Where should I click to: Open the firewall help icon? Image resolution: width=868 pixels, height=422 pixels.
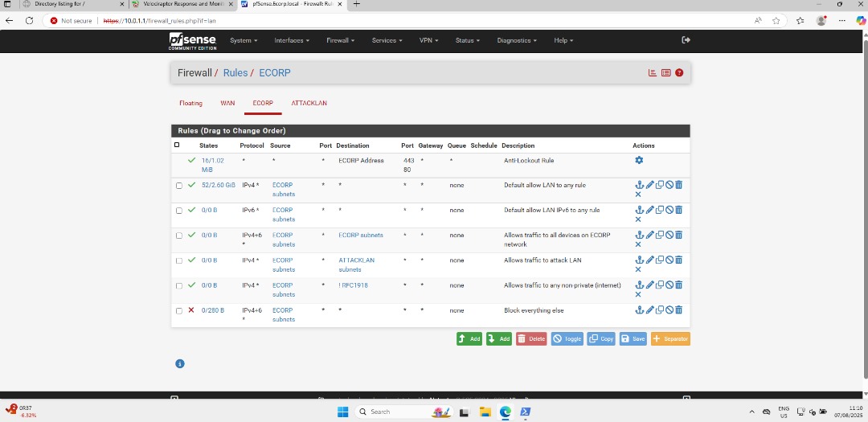[679, 72]
